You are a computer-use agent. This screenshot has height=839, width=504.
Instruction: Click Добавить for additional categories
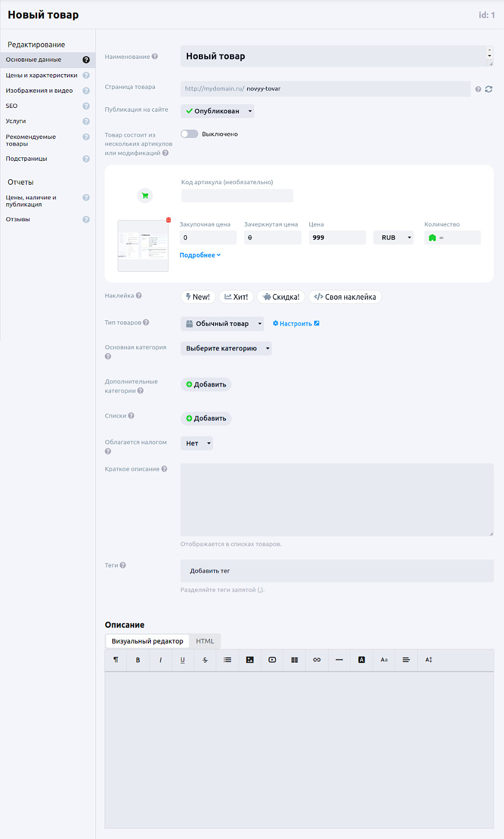coord(206,385)
